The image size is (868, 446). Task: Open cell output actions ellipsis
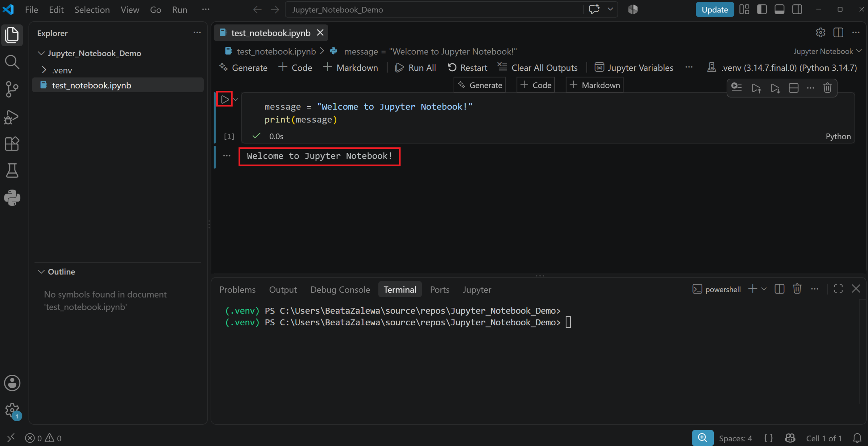pyautogui.click(x=226, y=156)
